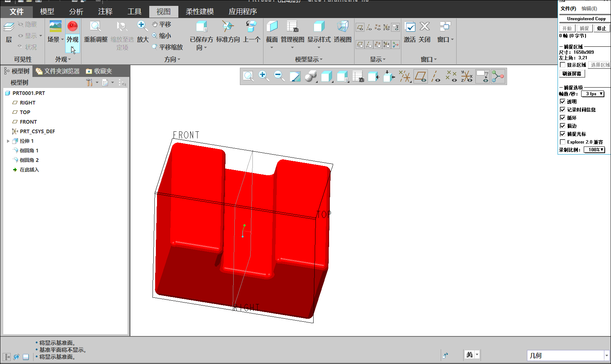Expand 模型显示 group dropdown

pos(321,60)
